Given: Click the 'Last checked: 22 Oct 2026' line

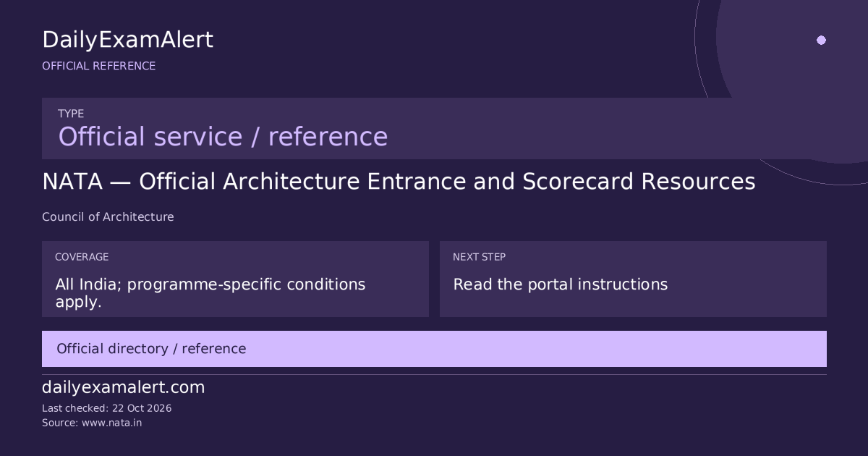Looking at the screenshot, I should click(106, 408).
